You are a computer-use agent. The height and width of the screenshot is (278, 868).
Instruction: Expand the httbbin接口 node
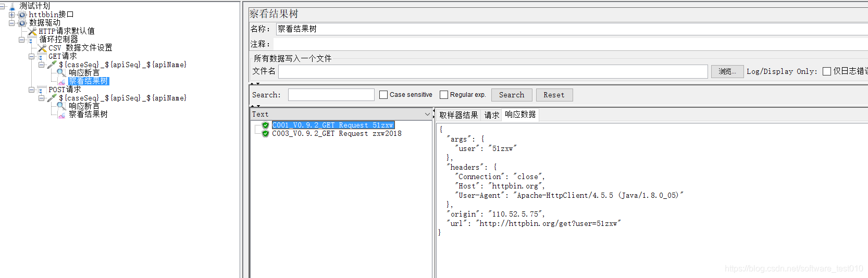(x=12, y=15)
